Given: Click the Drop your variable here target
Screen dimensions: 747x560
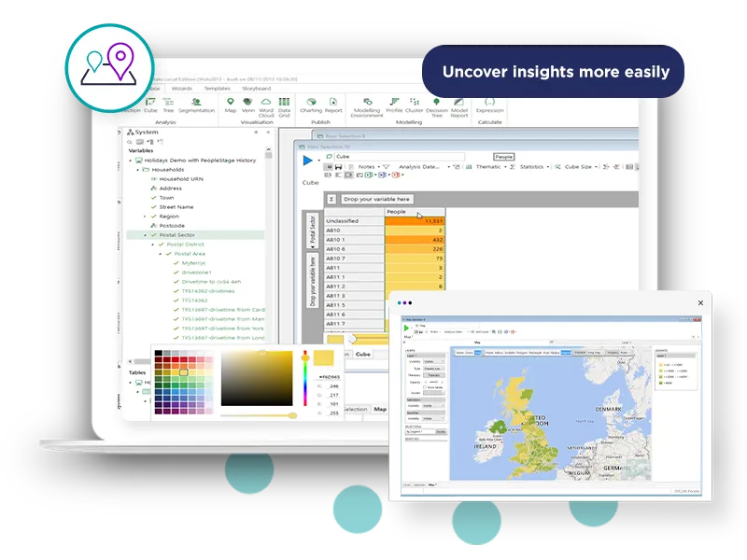Looking at the screenshot, I should point(378,198).
